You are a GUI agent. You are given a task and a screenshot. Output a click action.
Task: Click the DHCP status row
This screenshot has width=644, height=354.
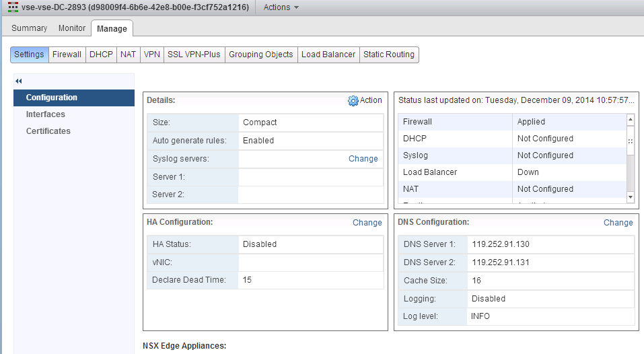pos(512,139)
